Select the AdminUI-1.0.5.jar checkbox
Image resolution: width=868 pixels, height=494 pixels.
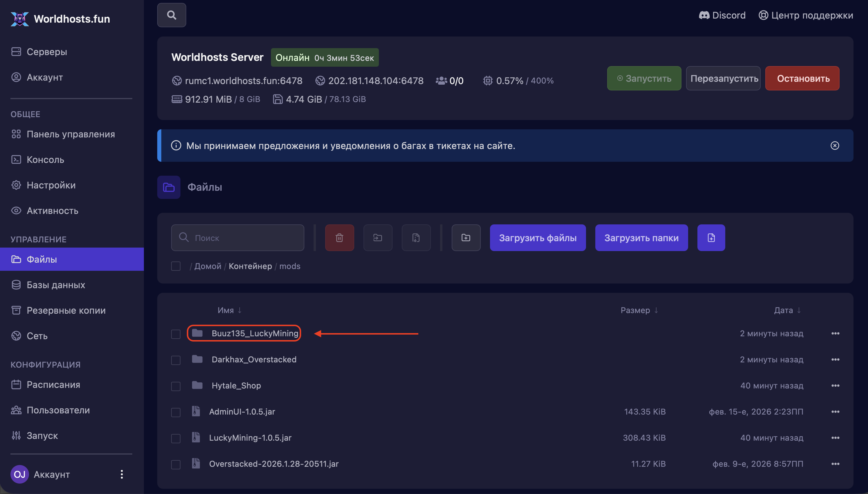[x=176, y=412]
